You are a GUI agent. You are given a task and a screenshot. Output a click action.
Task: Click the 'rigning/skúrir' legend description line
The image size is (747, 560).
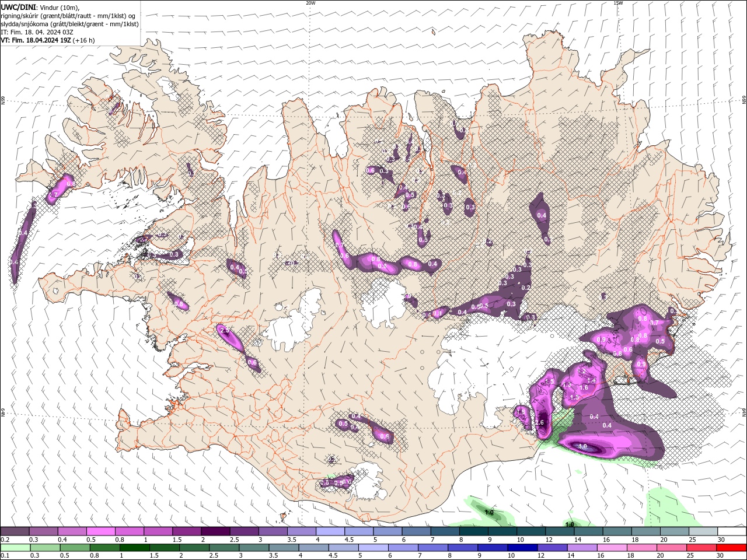click(x=69, y=16)
